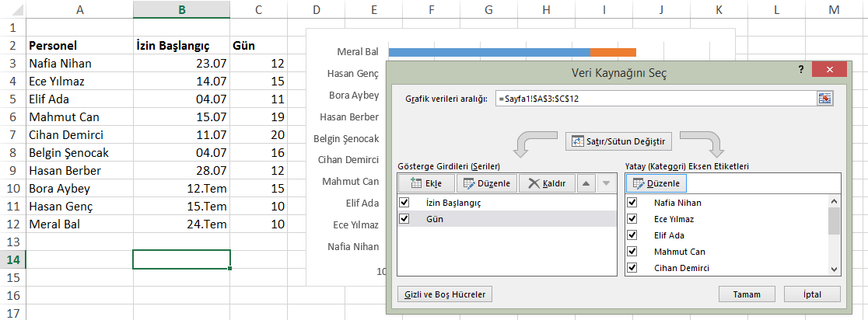Uncheck the Nafia Nihan category checkbox
This screenshot has width=868, height=320.
[x=632, y=203]
